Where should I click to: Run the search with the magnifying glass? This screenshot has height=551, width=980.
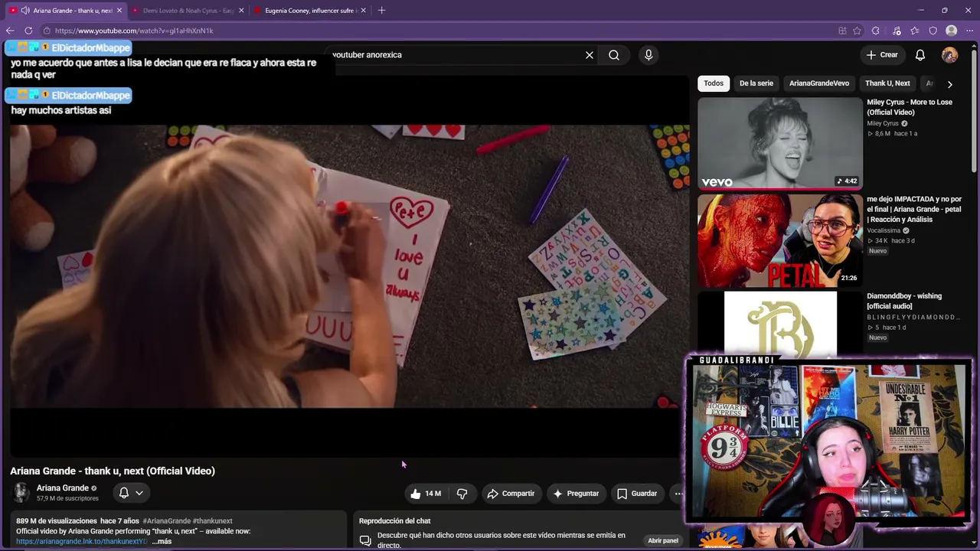(614, 55)
